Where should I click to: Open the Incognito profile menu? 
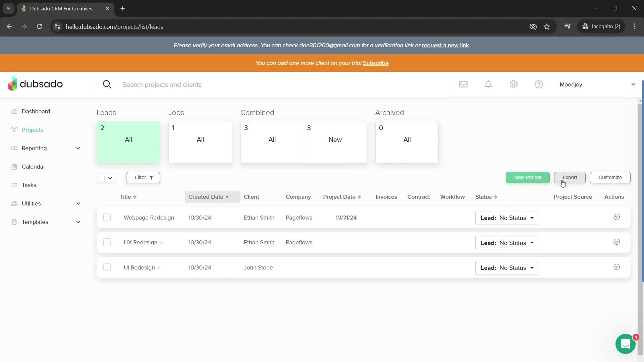(601, 26)
